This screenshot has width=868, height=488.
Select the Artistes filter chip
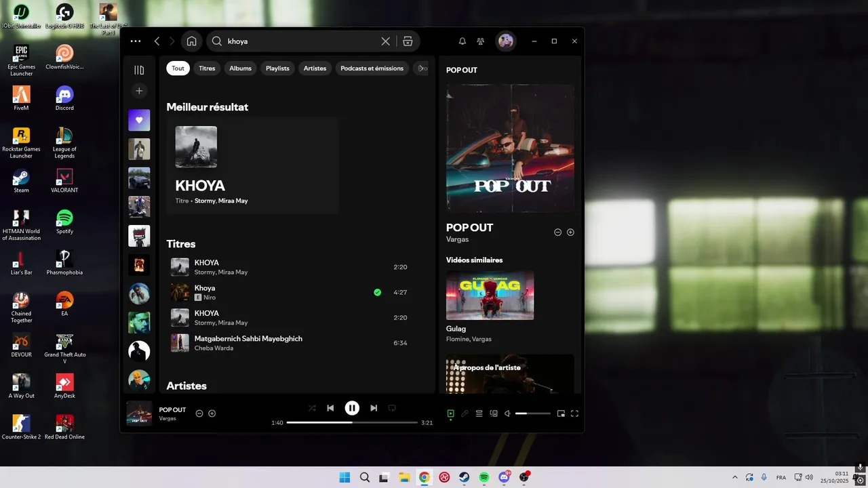coord(315,68)
